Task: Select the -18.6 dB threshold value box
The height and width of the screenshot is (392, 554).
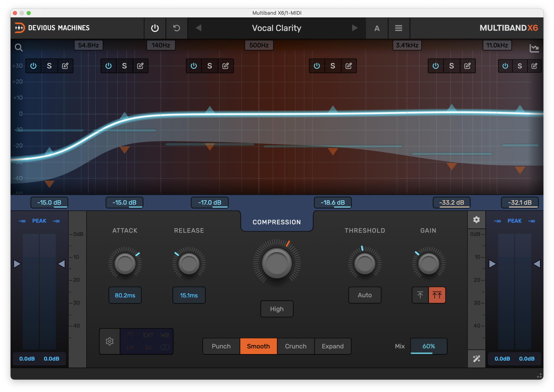Action: pos(333,202)
